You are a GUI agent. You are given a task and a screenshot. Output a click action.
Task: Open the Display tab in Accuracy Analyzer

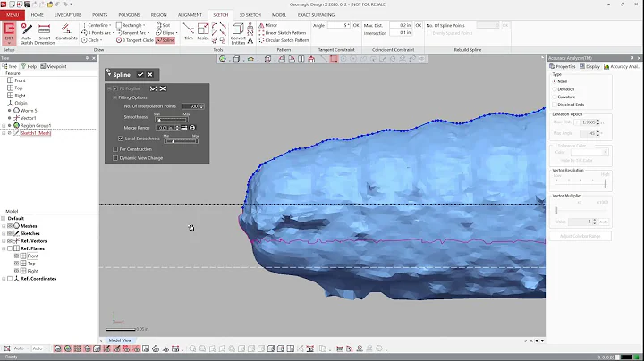(589, 66)
